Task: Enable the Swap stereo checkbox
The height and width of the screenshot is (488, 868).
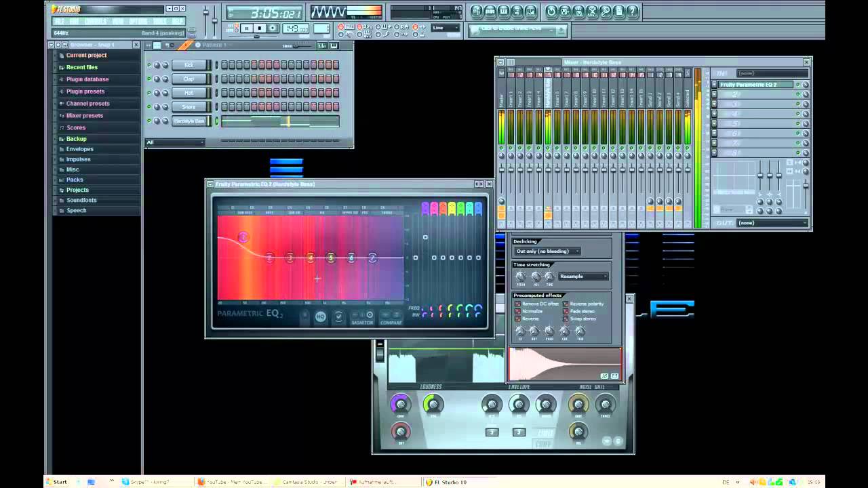Action: 566,319
